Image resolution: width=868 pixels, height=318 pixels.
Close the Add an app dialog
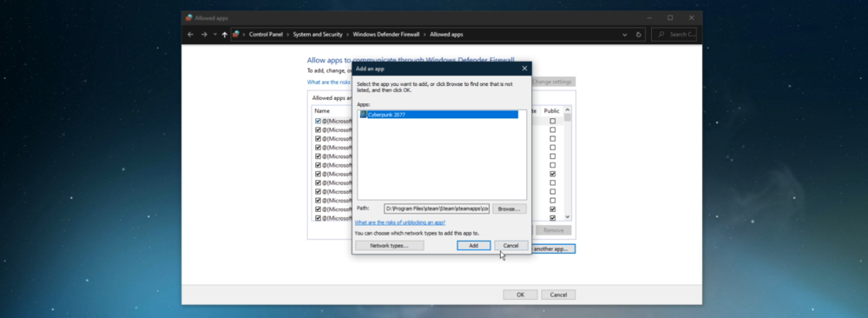point(524,69)
